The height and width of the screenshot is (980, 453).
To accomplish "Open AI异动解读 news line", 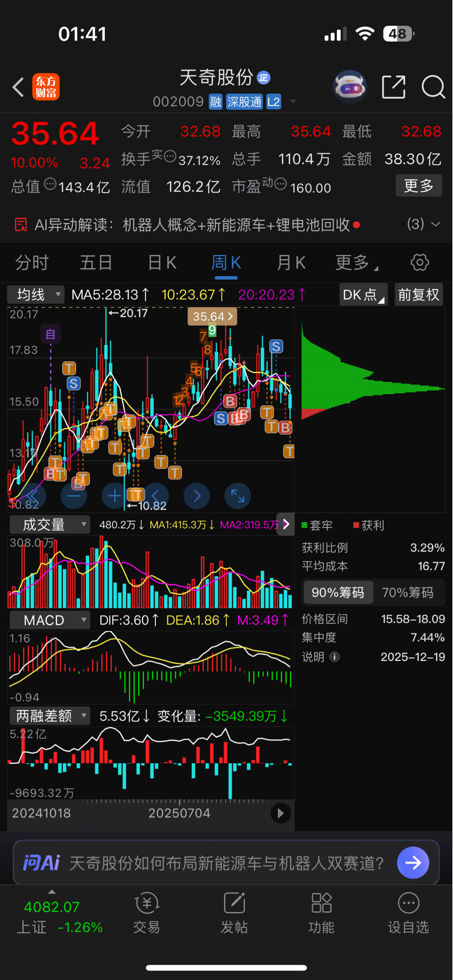I will [x=187, y=225].
